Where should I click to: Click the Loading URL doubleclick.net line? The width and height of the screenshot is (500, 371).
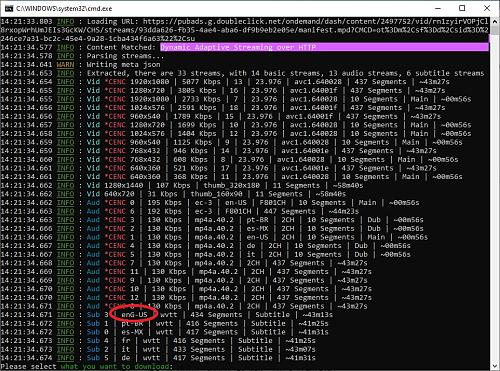(245, 30)
